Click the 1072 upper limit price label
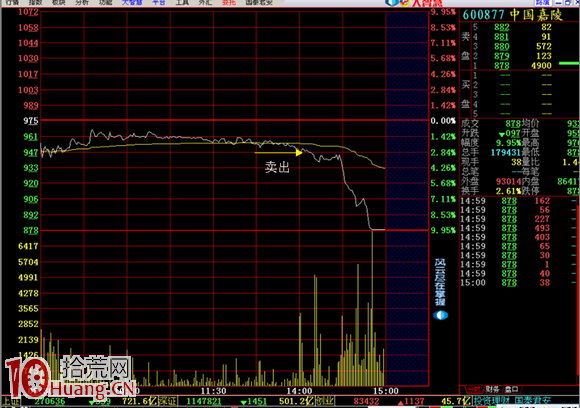 tap(28, 12)
